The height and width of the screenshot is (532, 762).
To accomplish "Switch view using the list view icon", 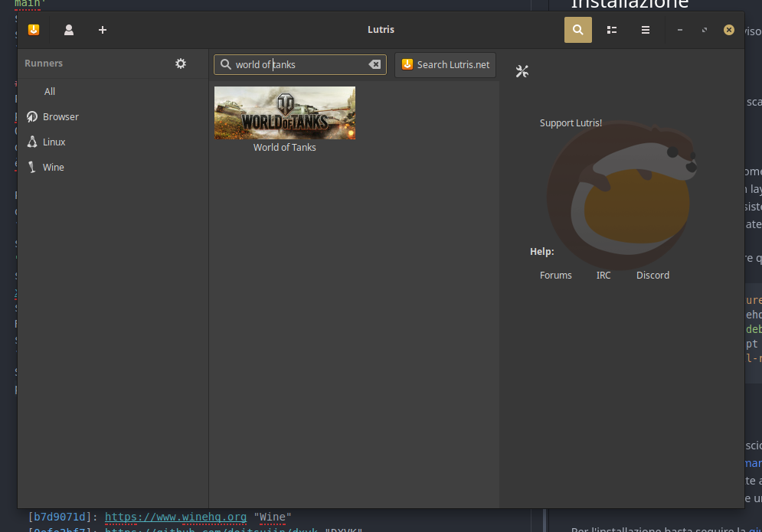I will 612,30.
